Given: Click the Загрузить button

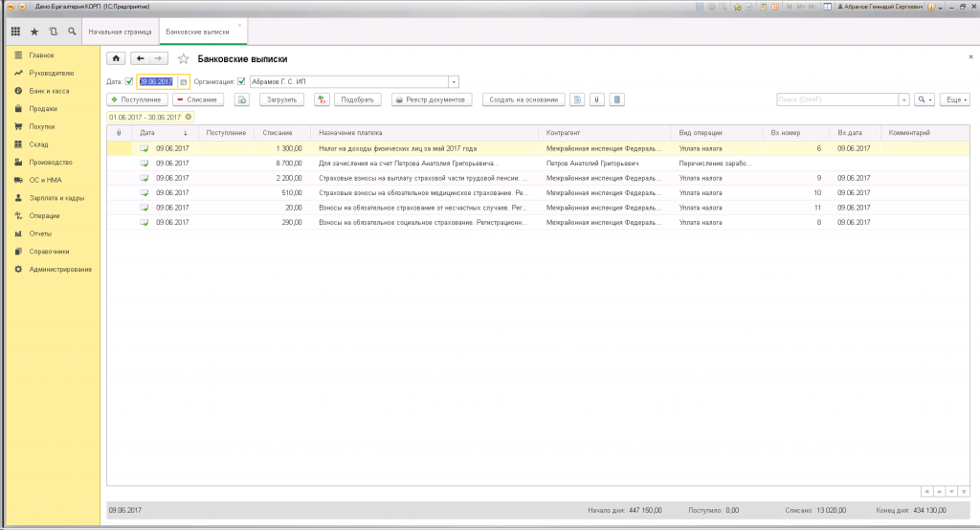Looking at the screenshot, I should coord(282,99).
